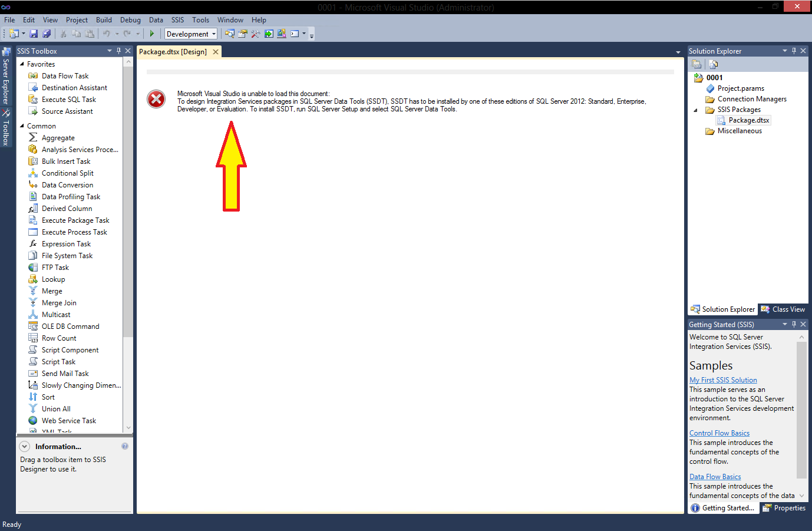The image size is (812, 531).
Task: Open Solution Explorer via toolbar icon
Action: (230, 34)
